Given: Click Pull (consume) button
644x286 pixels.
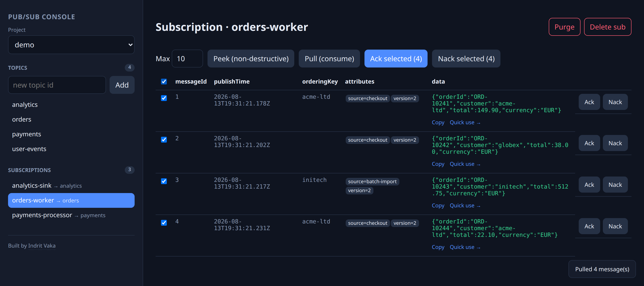Looking at the screenshot, I should click(329, 59).
